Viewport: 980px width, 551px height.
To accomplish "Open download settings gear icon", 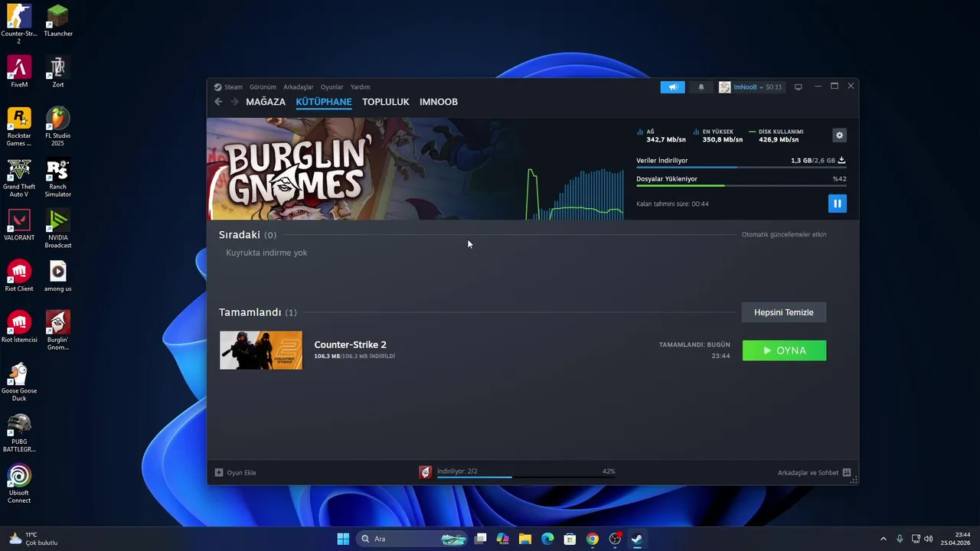I will tap(839, 135).
